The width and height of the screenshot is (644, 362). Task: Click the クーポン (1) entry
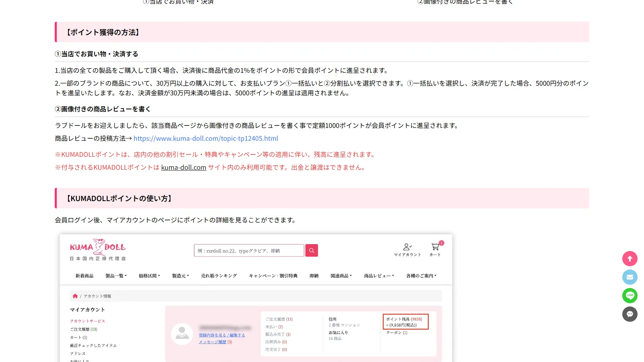pos(397,333)
